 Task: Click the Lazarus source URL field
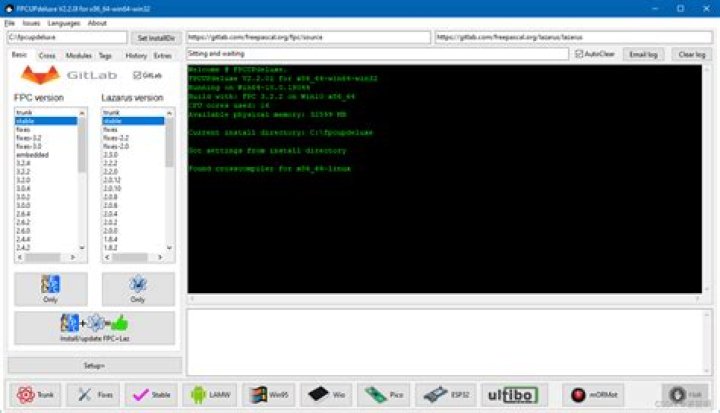point(574,37)
